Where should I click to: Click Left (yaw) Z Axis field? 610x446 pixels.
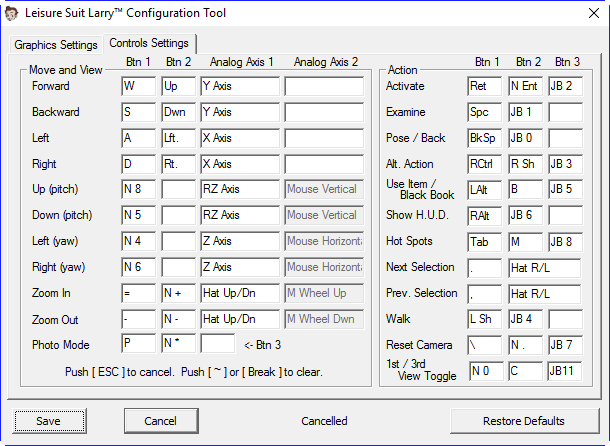click(240, 241)
